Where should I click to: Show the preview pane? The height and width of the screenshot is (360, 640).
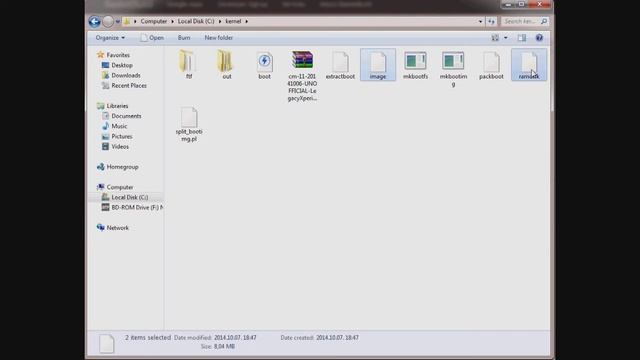coord(522,38)
